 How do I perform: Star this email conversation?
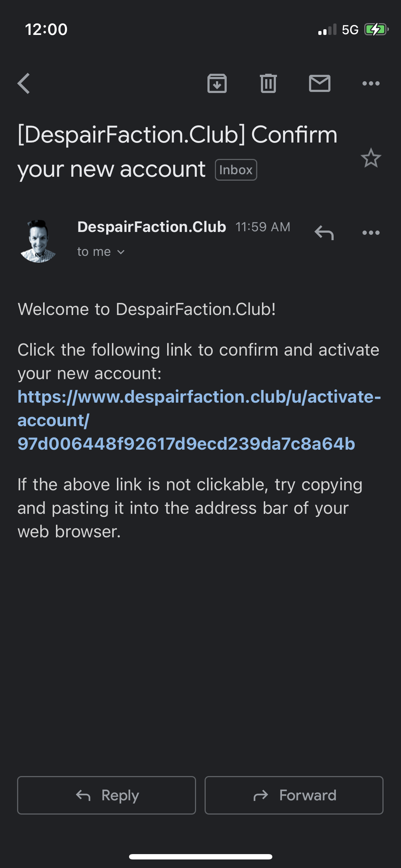click(371, 158)
